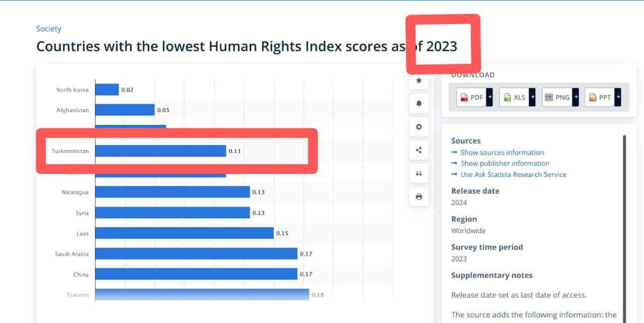Select the Saudi Arabia bar
644x323 pixels.
pos(196,254)
